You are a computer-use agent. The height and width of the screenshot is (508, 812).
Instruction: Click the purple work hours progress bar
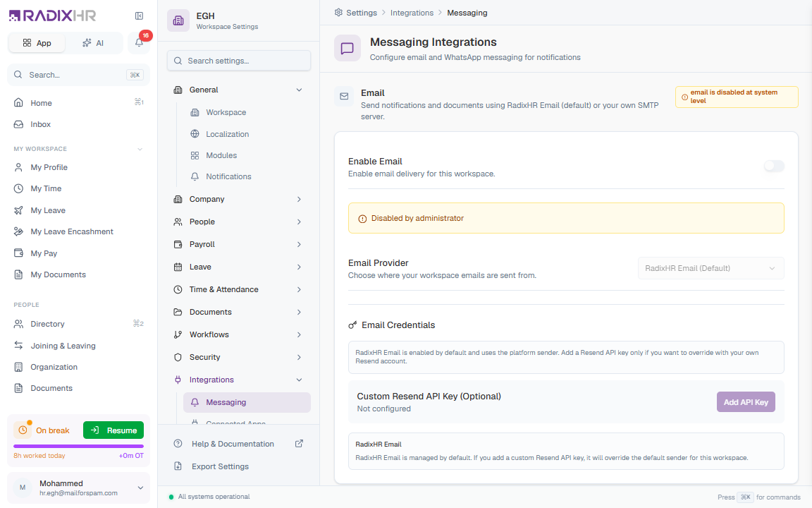coord(79,447)
